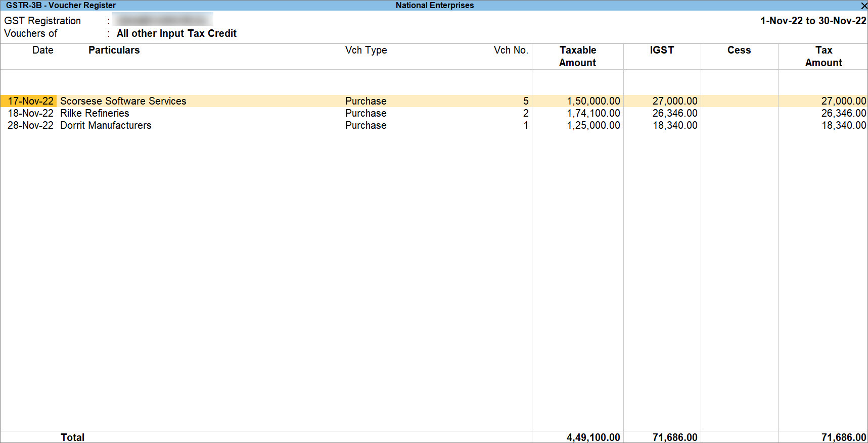Viewport: 868px width, 443px height.
Task: Click the Particulars column header
Action: (114, 50)
